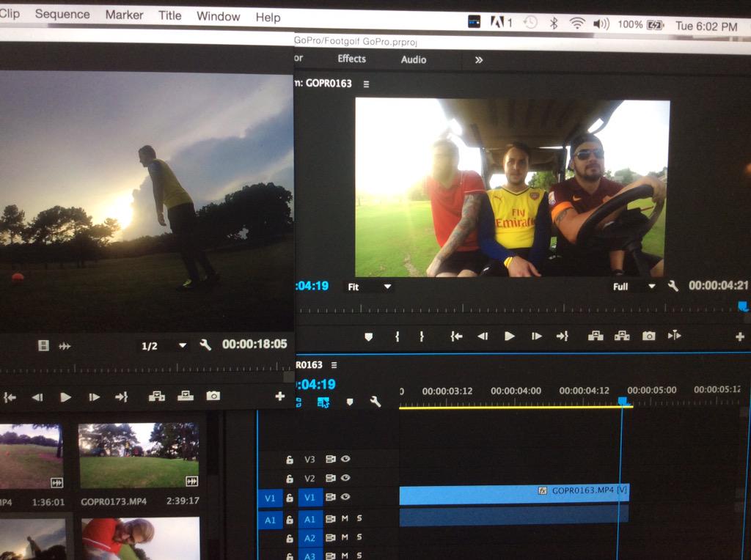Toggle lock on track V3

point(289,460)
